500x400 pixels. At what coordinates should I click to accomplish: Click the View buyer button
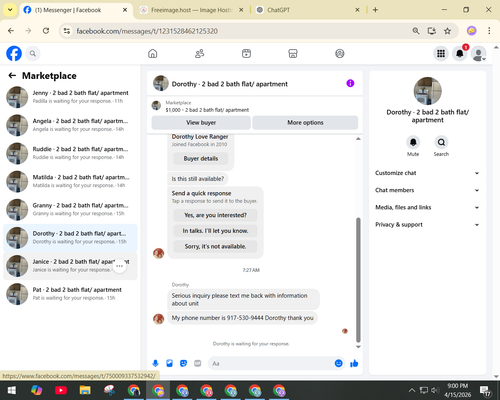click(201, 122)
